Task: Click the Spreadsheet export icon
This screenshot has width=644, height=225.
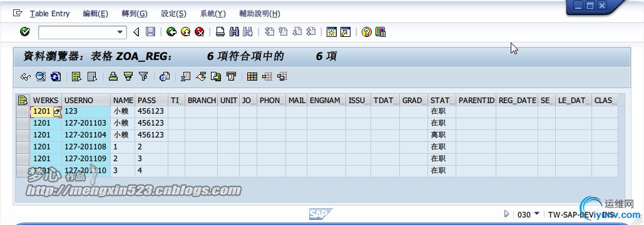Action: click(186, 77)
